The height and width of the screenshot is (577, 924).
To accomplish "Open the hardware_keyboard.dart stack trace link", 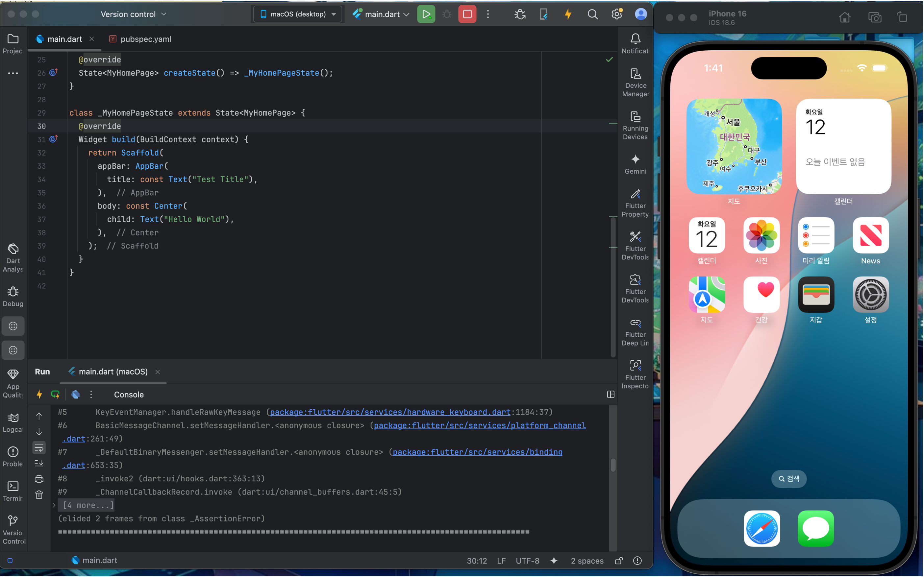I will tap(390, 412).
